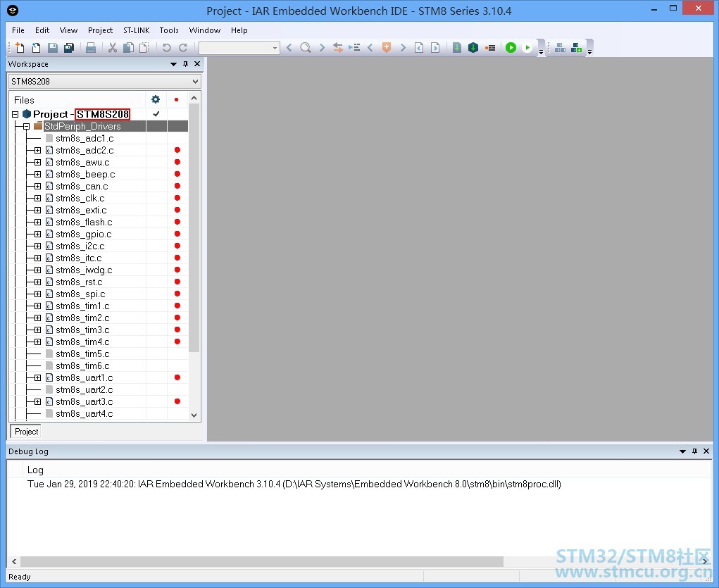Select stm8s_clk.c in the tree
The width and height of the screenshot is (719, 588).
point(80,198)
